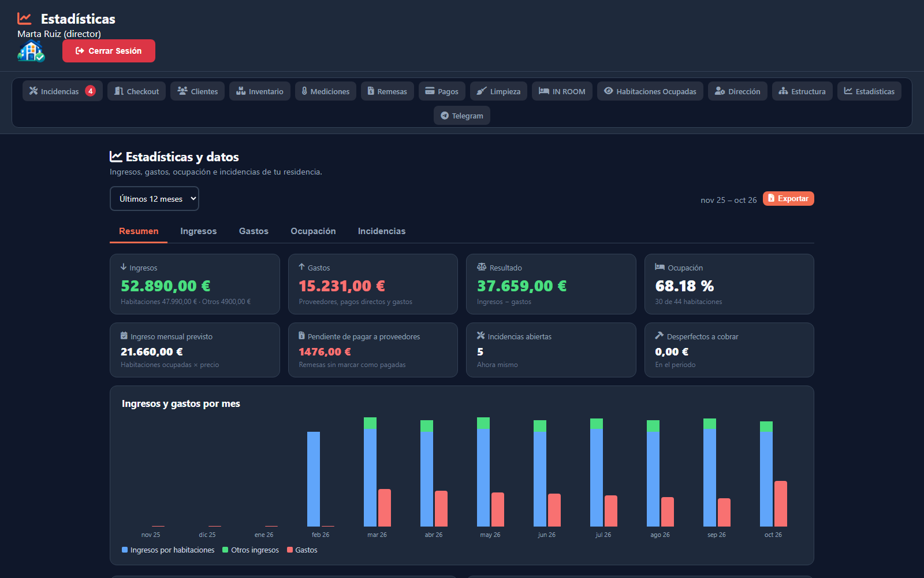Open Estadísticas from the nav bar

click(869, 91)
